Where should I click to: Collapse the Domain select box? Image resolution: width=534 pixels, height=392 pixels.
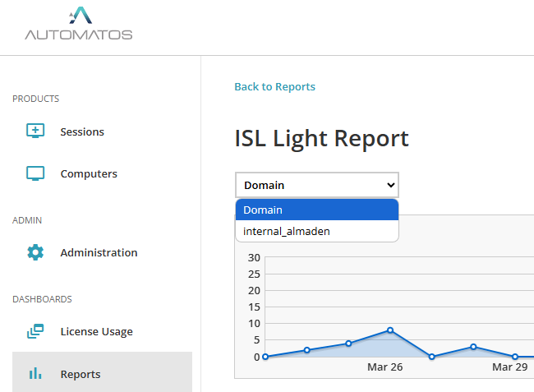tap(316, 185)
